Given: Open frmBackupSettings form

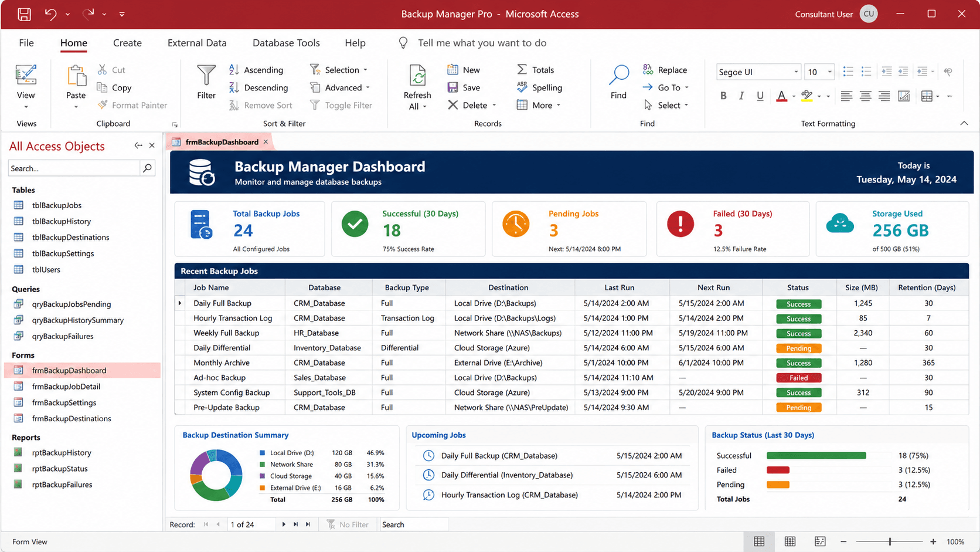Looking at the screenshot, I should coord(64,402).
